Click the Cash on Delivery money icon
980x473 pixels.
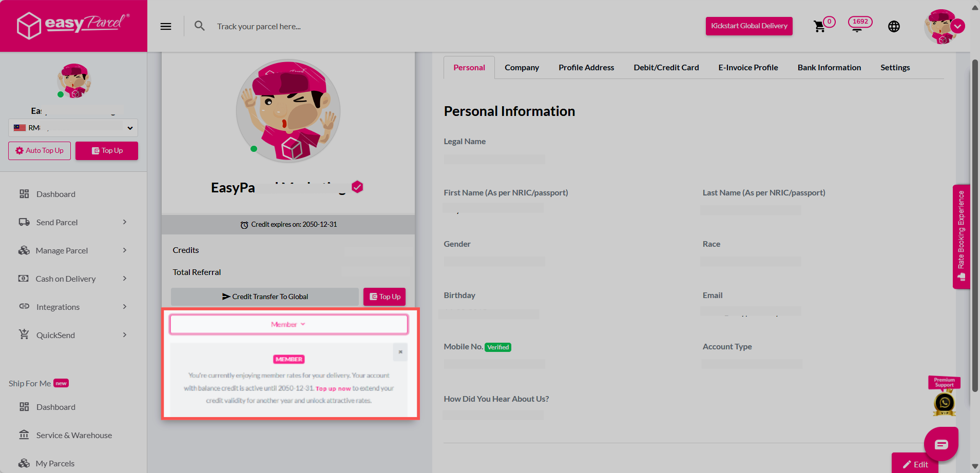(x=24, y=279)
